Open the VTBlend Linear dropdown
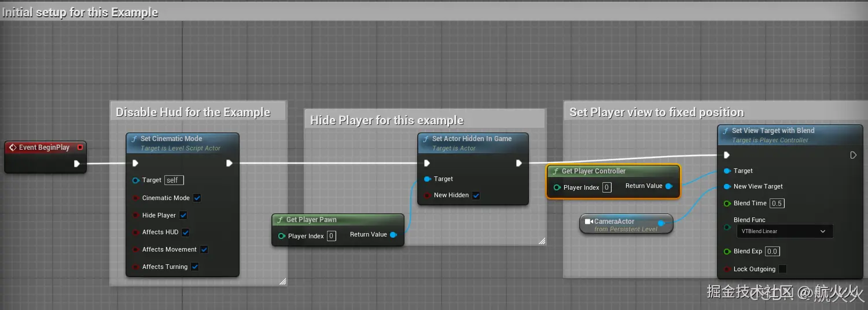The width and height of the screenshot is (868, 310). tap(784, 231)
